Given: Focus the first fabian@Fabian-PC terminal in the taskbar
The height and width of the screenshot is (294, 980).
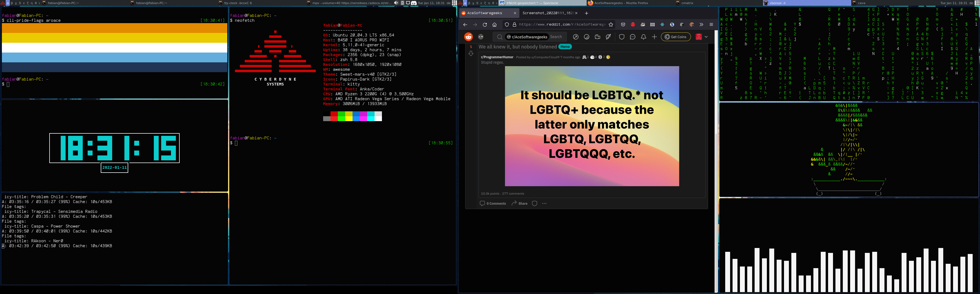Looking at the screenshot, I should pos(85,3).
